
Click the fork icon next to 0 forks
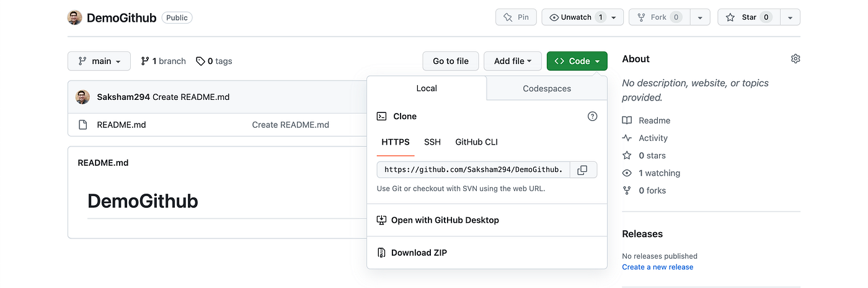(x=627, y=191)
